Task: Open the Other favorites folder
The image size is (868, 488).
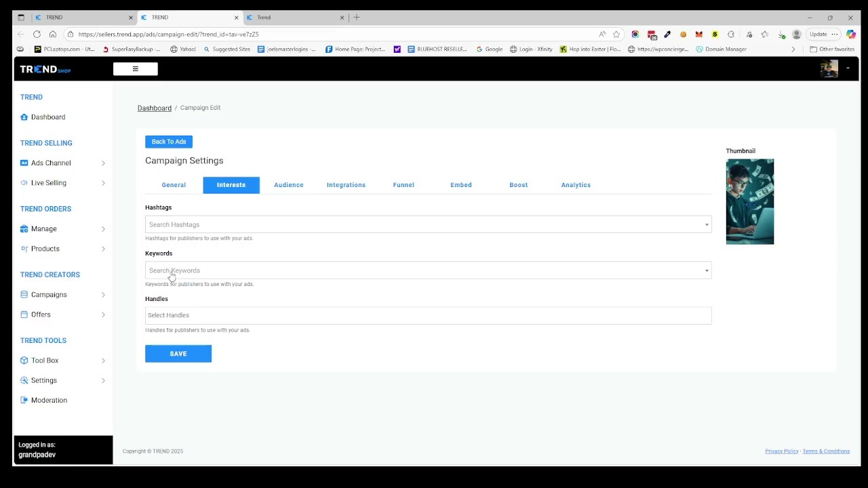Action: (x=832, y=49)
